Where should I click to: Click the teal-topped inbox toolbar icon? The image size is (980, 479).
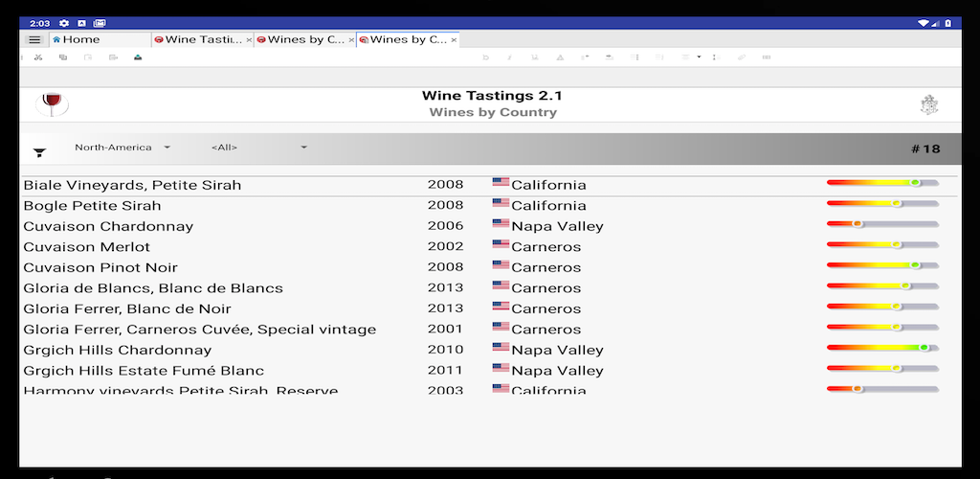point(138,57)
